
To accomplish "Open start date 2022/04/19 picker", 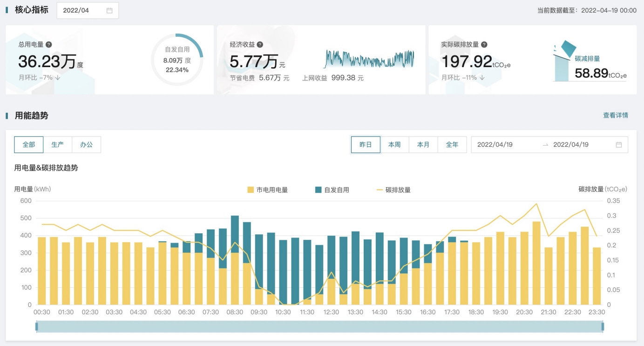I will point(495,145).
